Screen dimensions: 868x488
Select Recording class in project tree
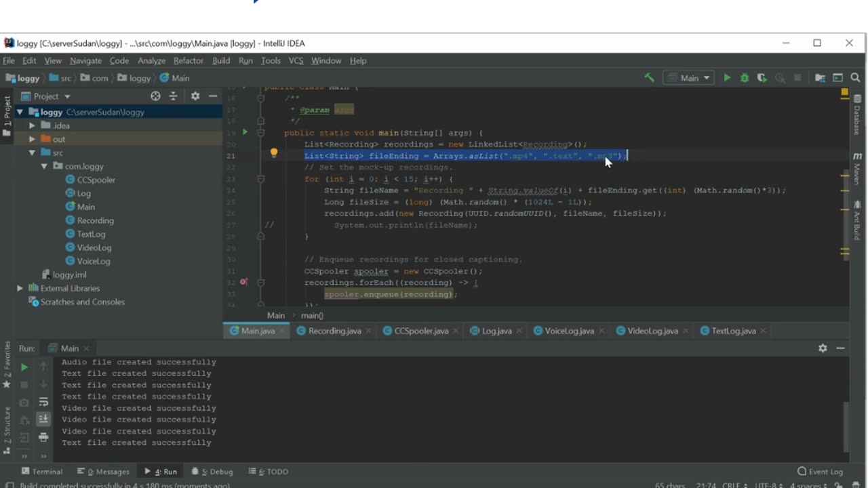click(x=90, y=220)
